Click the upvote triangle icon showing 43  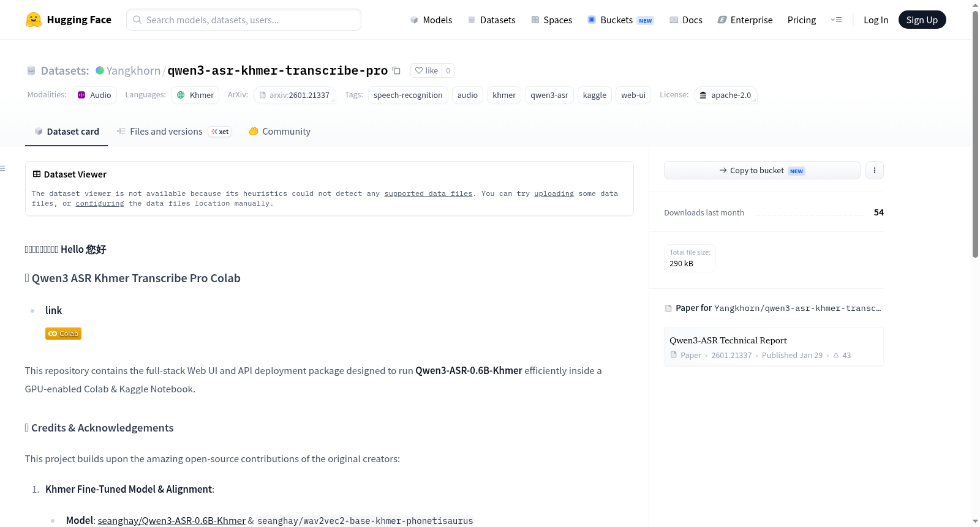click(836, 355)
